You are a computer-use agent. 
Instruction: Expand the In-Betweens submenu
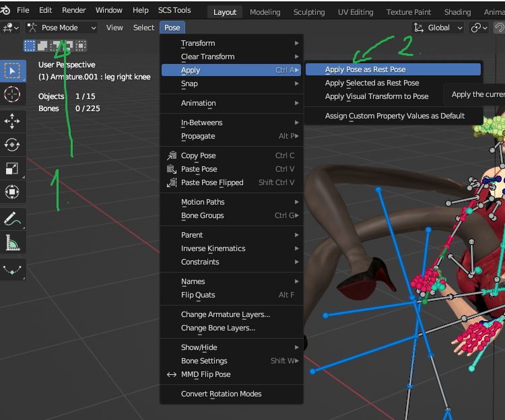tap(231, 123)
